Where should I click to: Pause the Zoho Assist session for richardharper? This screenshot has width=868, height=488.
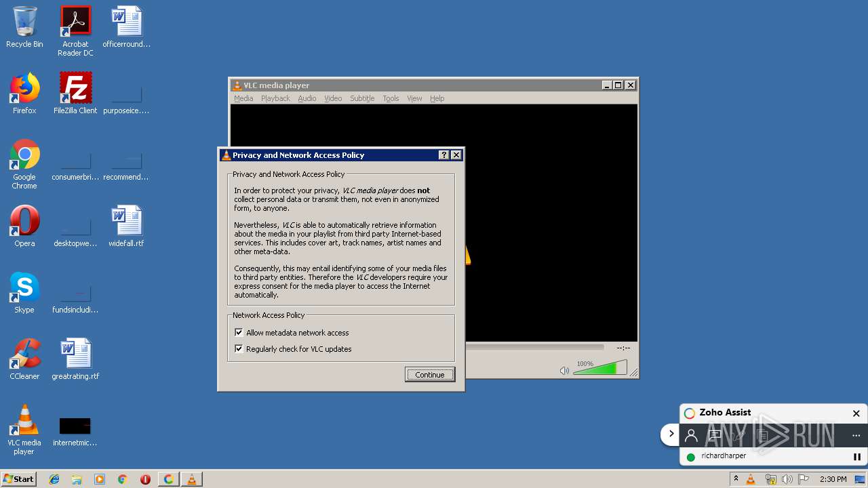point(856,457)
